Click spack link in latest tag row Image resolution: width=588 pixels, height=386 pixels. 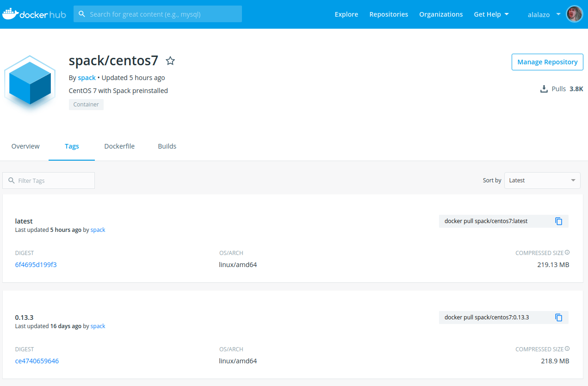pyautogui.click(x=98, y=230)
